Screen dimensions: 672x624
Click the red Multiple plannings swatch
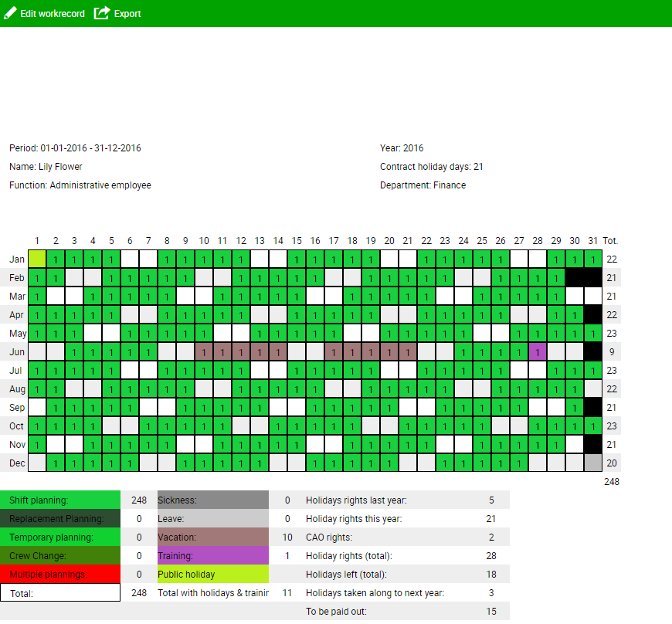[x=60, y=575]
